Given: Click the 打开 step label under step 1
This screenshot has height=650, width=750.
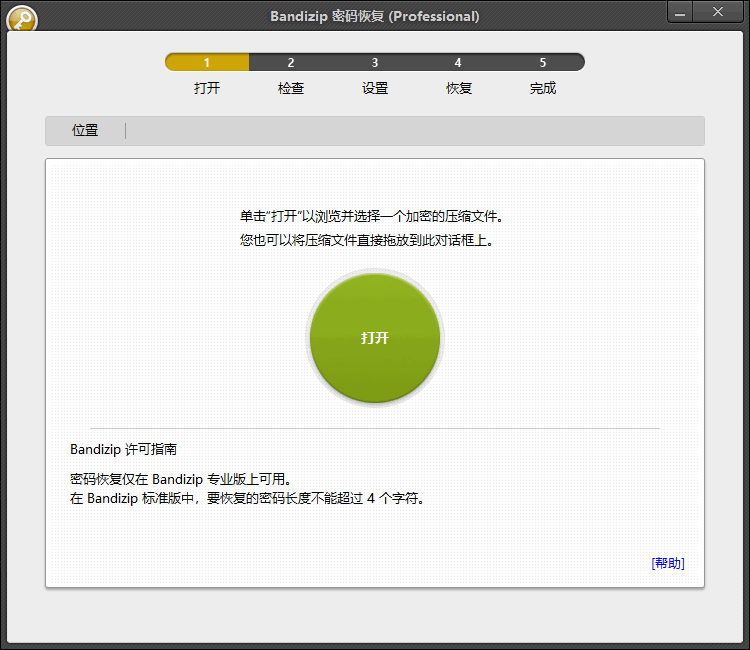Looking at the screenshot, I should pos(207,88).
